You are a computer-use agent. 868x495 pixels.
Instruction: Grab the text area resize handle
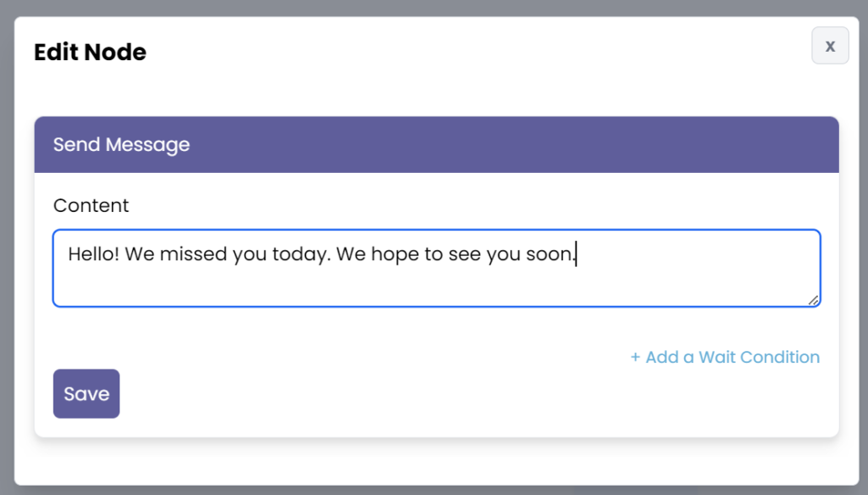pos(814,299)
